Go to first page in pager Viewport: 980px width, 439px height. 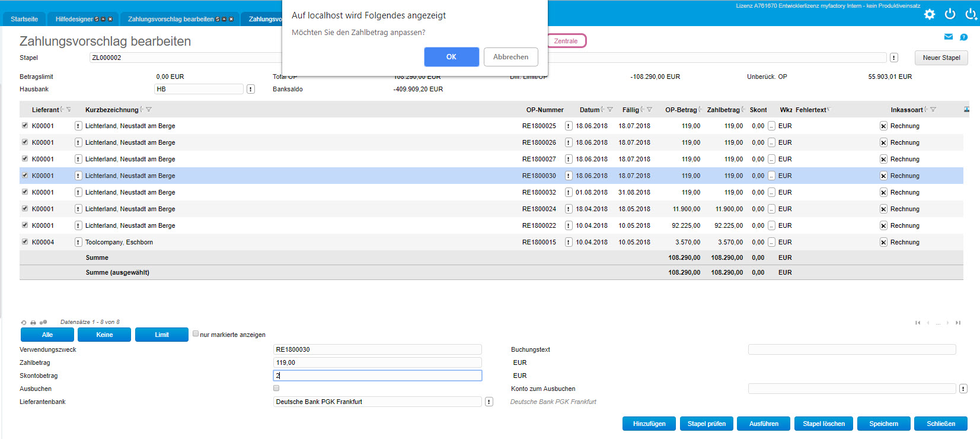[x=918, y=323]
